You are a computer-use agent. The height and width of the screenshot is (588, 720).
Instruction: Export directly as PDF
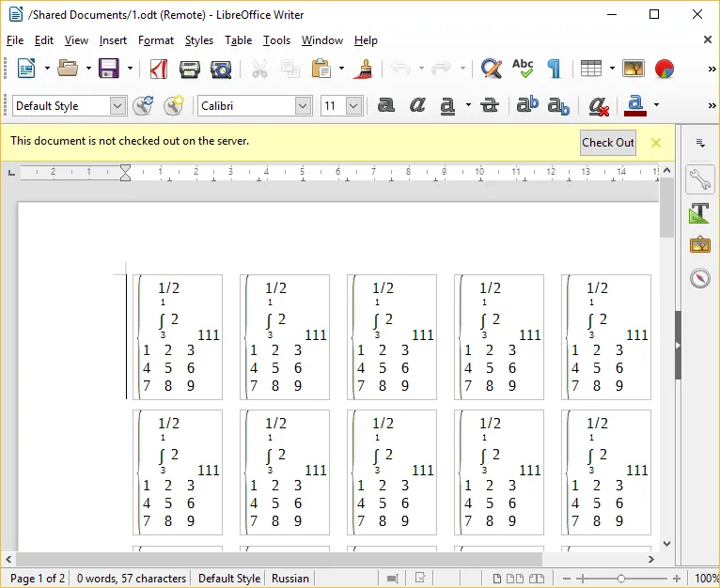[x=159, y=69]
